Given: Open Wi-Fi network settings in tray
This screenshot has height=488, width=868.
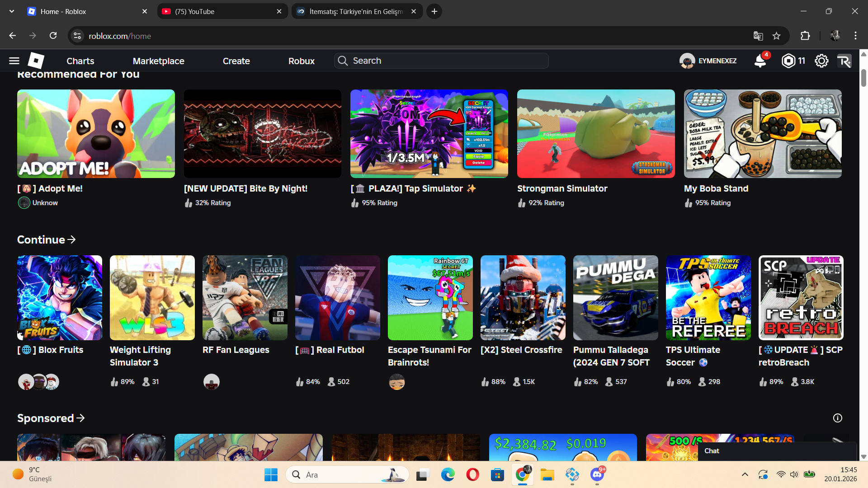Looking at the screenshot, I should [x=781, y=474].
